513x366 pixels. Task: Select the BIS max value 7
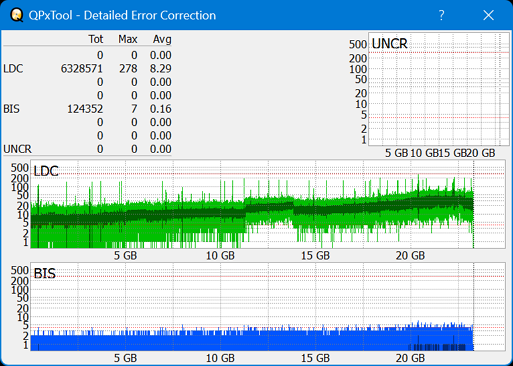134,109
